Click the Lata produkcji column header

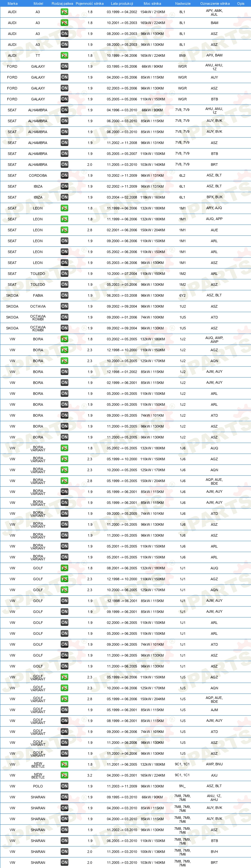pyautogui.click(x=122, y=4)
